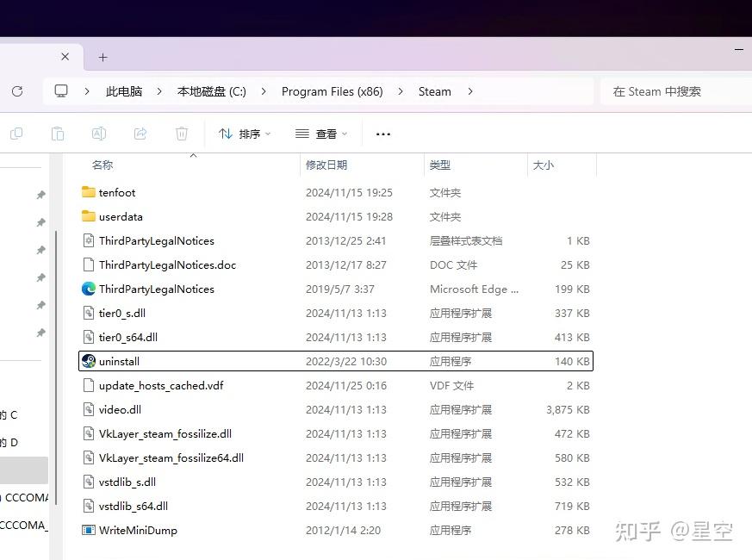Viewport: 752px width, 560px height.
Task: Click the folder icon of tenfoot
Action: coord(88,192)
